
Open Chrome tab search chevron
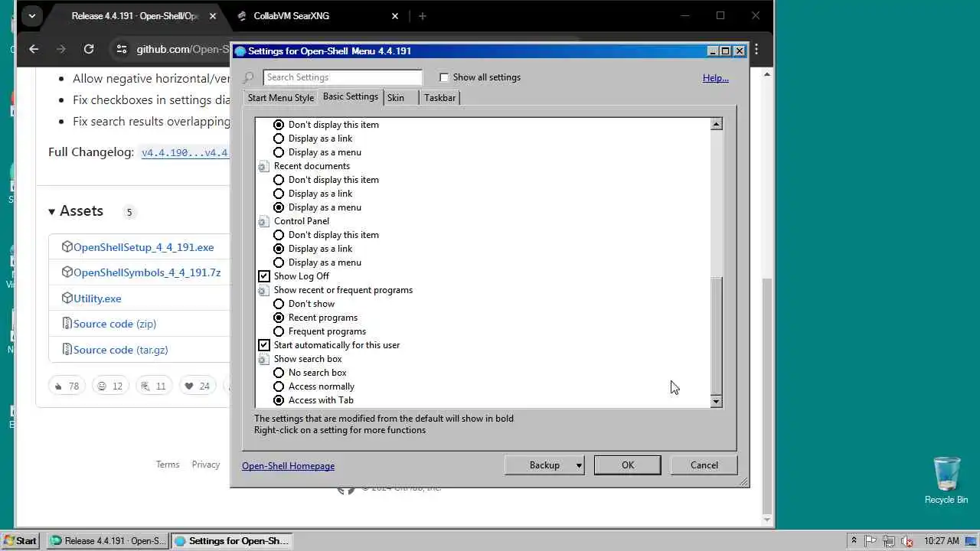tap(31, 15)
